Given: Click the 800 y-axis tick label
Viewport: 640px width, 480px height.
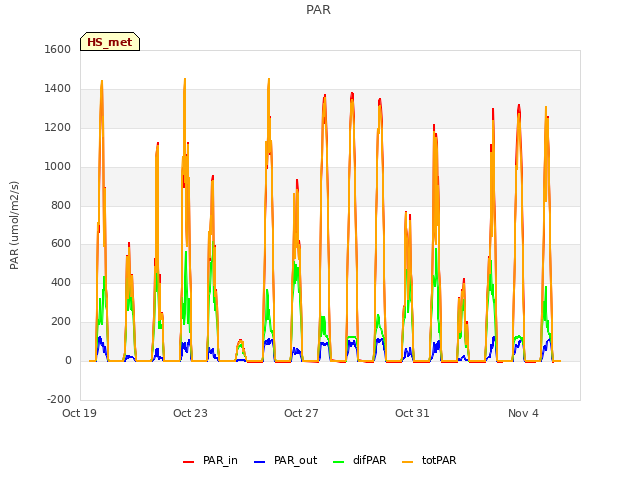Looking at the screenshot, I should (x=61, y=205).
